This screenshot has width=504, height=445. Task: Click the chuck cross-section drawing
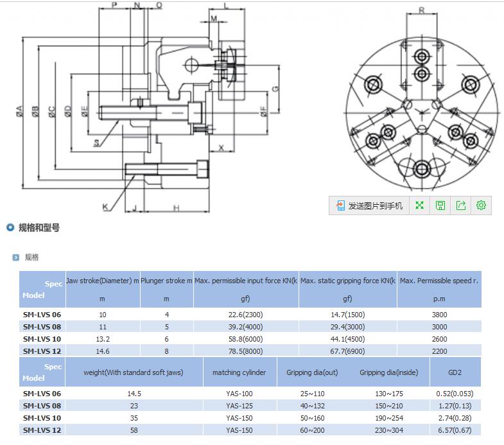click(x=148, y=108)
